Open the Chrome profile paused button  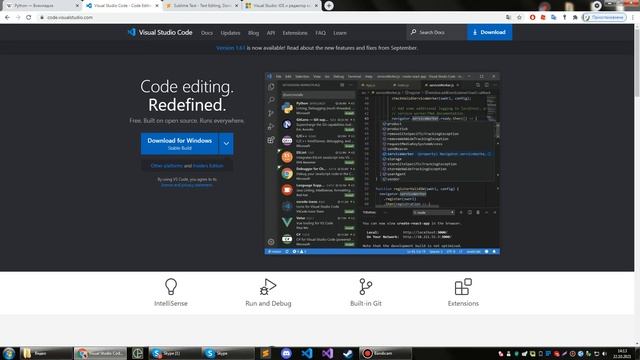click(x=604, y=18)
